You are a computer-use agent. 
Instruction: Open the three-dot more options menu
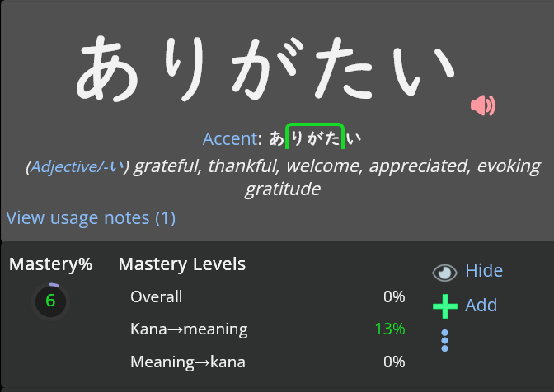pos(444,340)
